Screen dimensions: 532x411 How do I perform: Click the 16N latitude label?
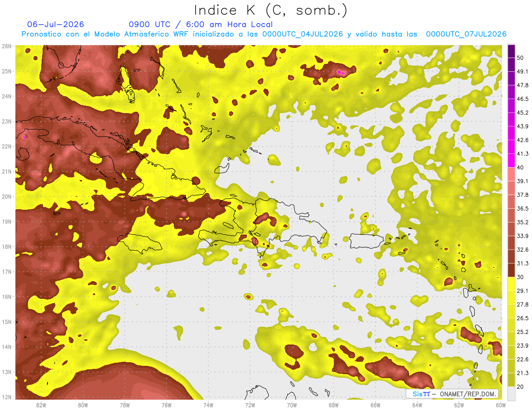[x=6, y=297]
